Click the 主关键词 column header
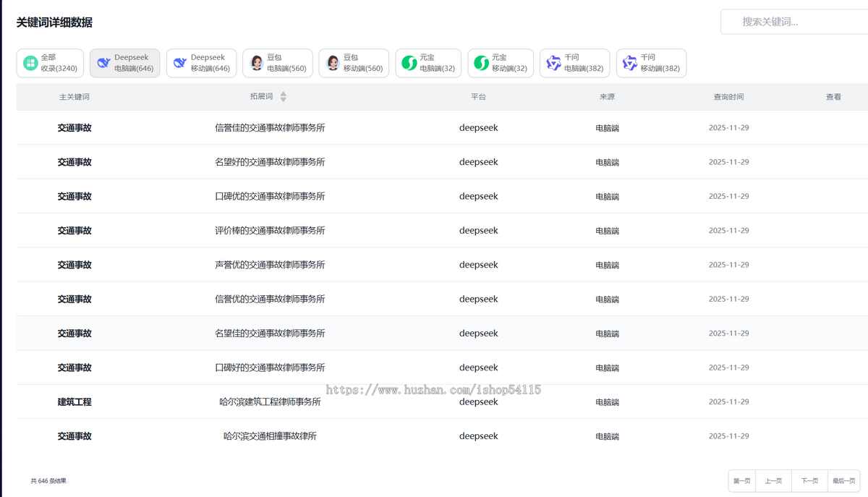The height and width of the screenshot is (497, 868). (75, 97)
